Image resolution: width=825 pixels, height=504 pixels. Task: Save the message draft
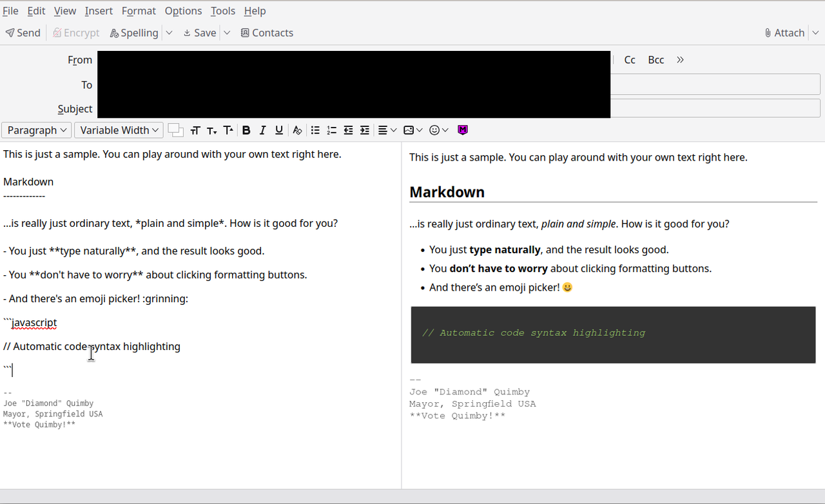(x=199, y=33)
